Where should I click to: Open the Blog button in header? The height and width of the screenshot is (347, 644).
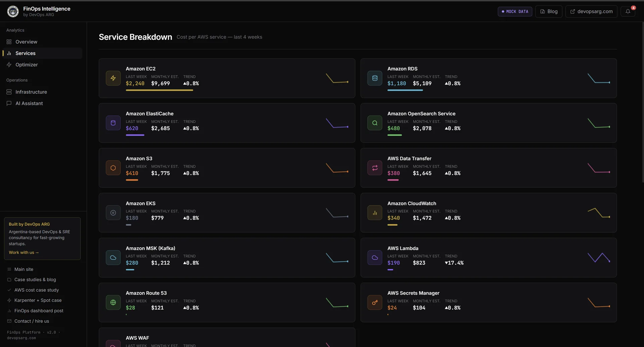click(x=549, y=11)
